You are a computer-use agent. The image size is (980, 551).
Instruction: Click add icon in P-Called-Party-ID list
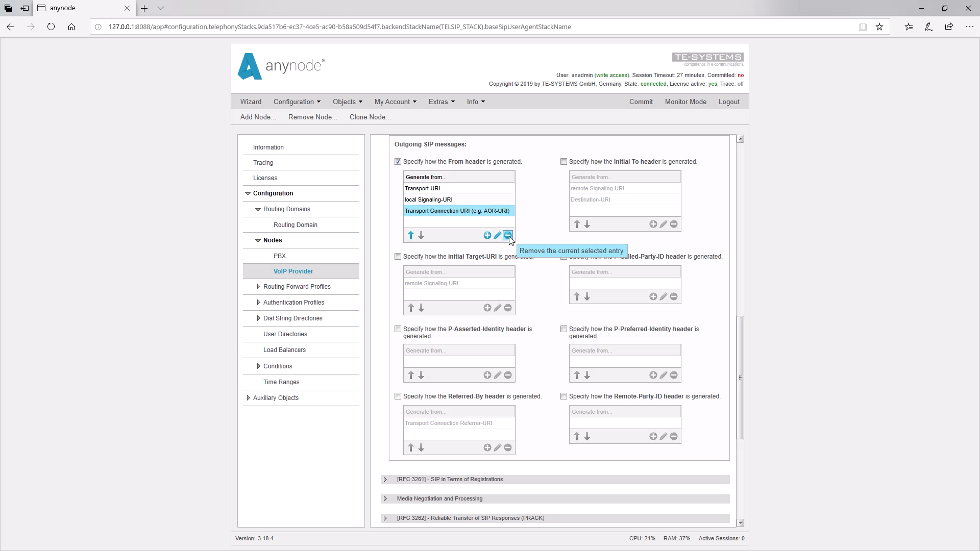pos(653,296)
